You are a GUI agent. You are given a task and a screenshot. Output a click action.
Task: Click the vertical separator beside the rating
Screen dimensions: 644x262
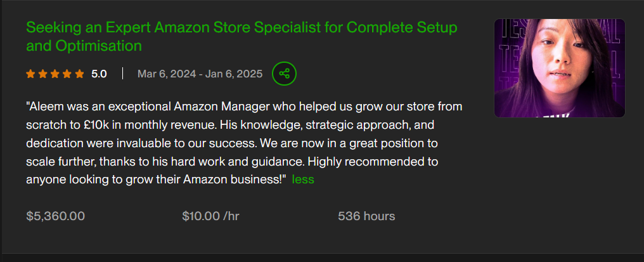pos(122,74)
